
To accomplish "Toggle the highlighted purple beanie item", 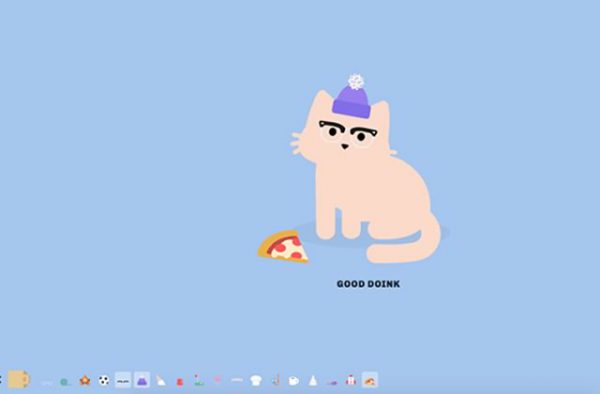I will tap(142, 380).
